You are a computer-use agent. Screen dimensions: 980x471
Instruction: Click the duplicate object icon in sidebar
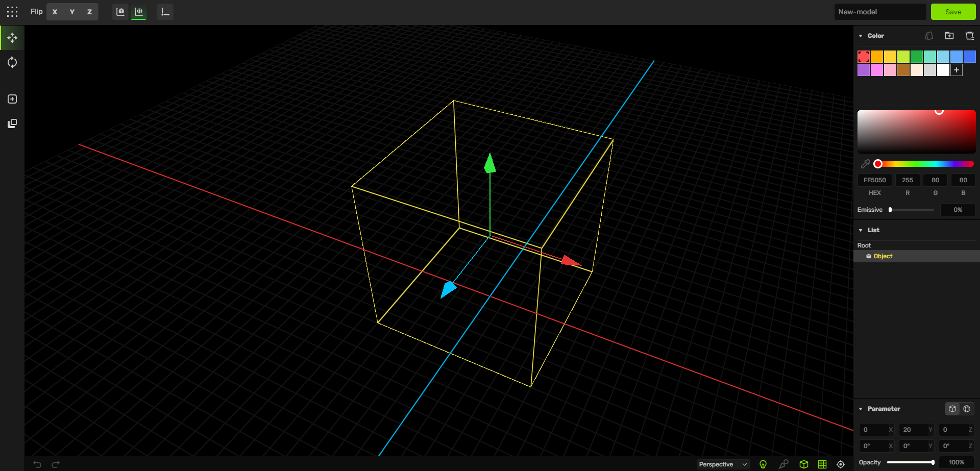click(12, 123)
